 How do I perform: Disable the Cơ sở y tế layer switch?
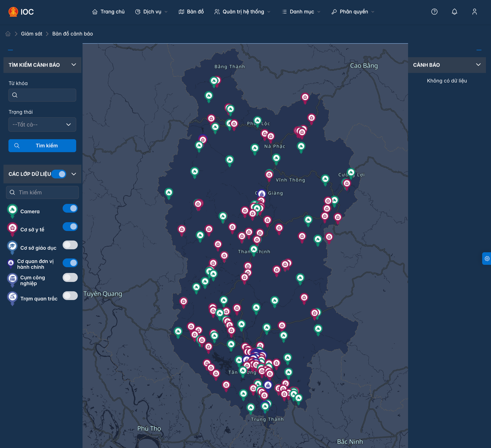tap(70, 226)
